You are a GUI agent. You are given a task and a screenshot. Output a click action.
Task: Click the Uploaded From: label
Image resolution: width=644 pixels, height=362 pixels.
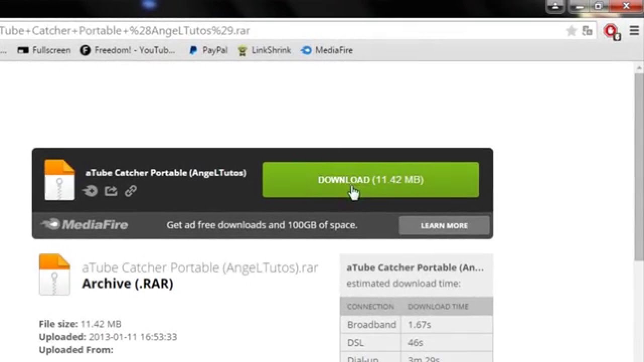[76, 350]
